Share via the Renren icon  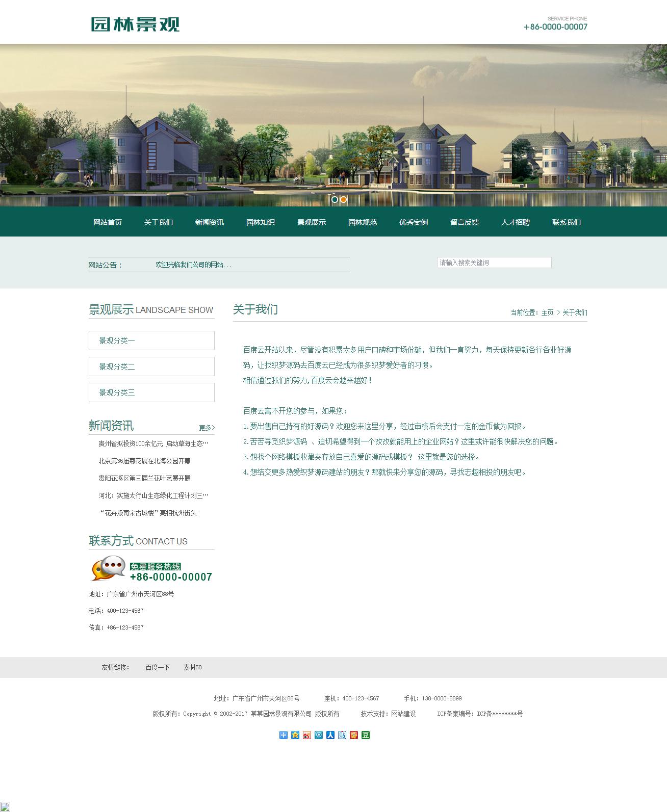click(x=330, y=735)
